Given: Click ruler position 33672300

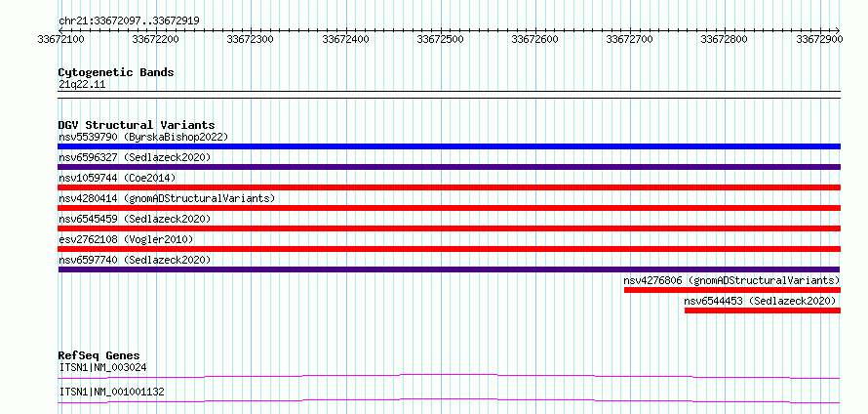Looking at the screenshot, I should click(x=251, y=39).
